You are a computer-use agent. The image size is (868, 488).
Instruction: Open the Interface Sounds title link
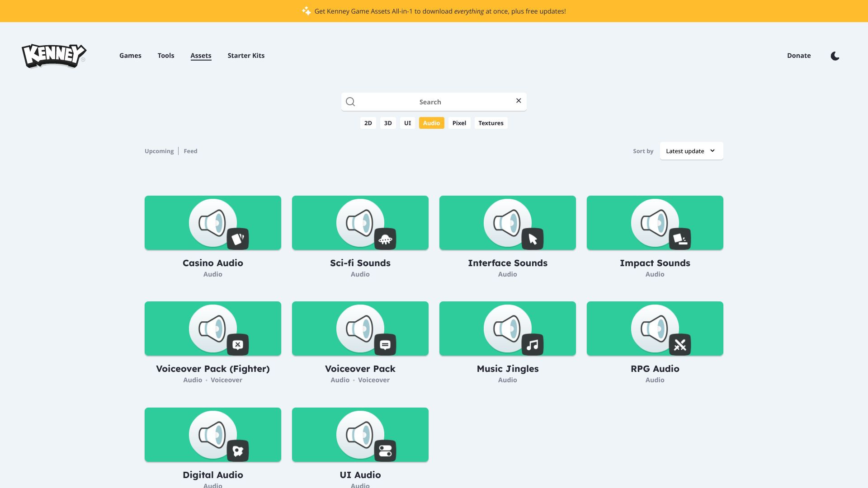point(508,263)
